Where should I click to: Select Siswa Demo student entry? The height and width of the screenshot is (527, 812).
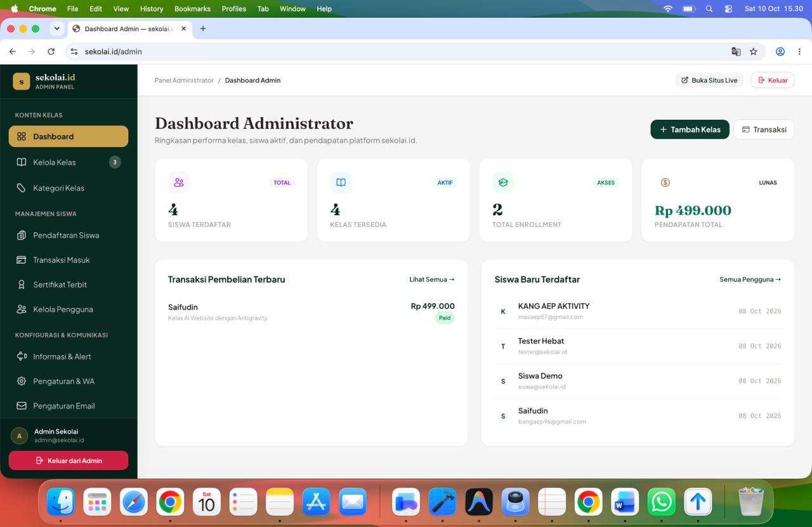pyautogui.click(x=638, y=381)
